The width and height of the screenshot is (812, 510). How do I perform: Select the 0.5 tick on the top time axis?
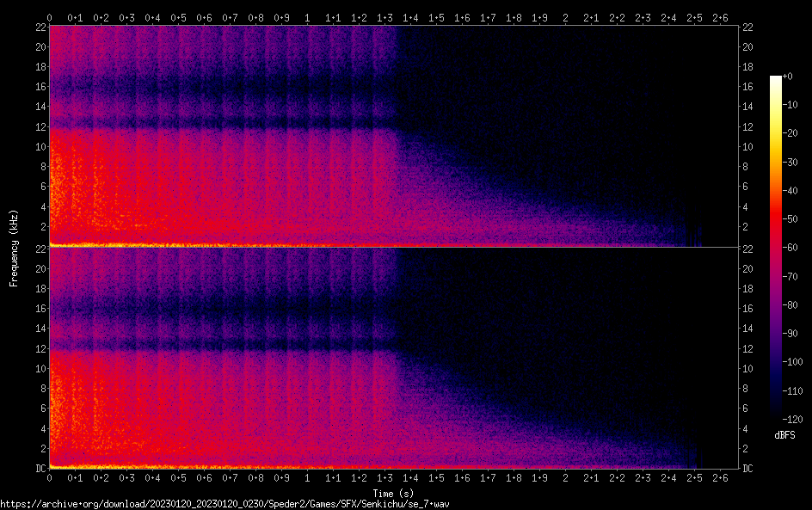(178, 17)
